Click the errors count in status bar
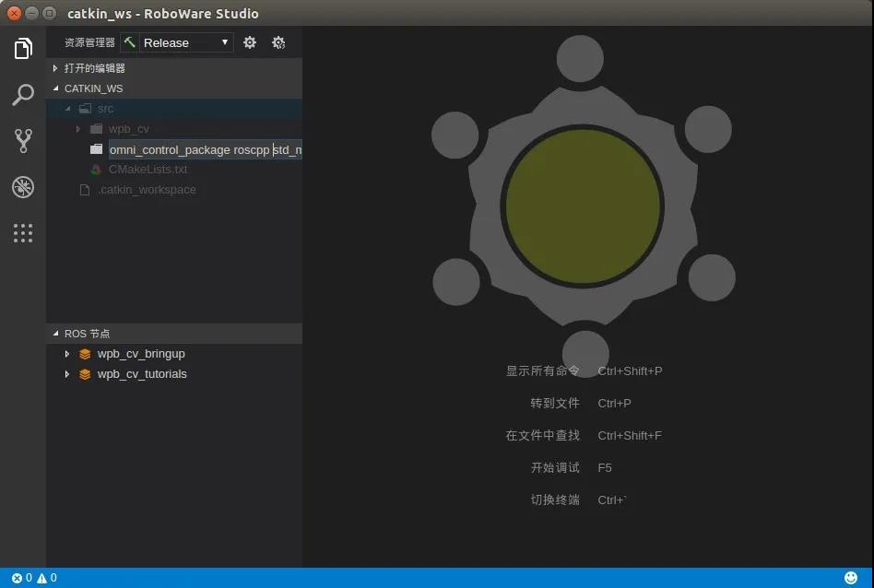 pyautogui.click(x=22, y=578)
